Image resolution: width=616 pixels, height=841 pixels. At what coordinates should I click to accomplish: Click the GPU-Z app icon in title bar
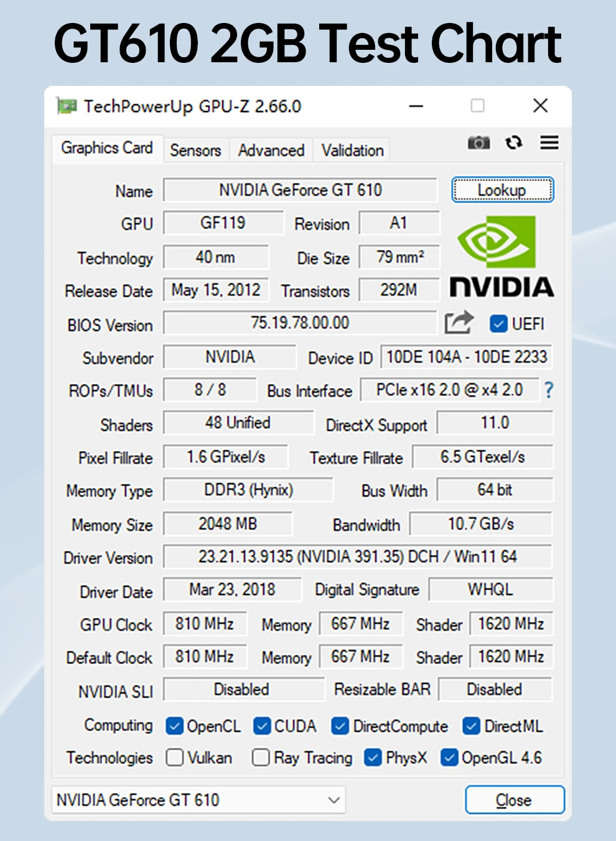(x=66, y=106)
